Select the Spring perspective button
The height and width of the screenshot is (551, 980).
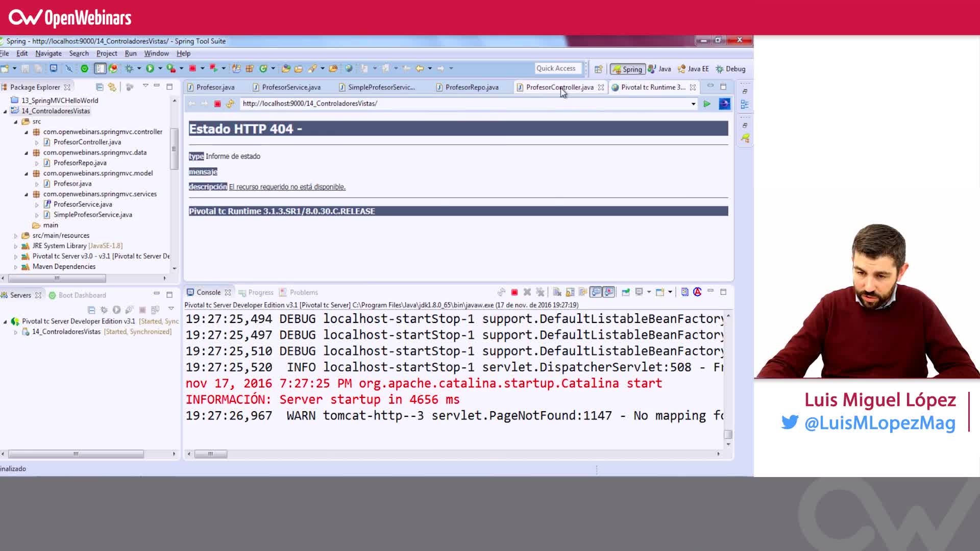628,69
